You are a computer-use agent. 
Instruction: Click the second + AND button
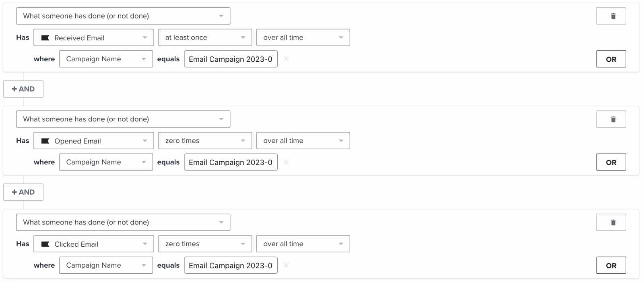click(23, 192)
